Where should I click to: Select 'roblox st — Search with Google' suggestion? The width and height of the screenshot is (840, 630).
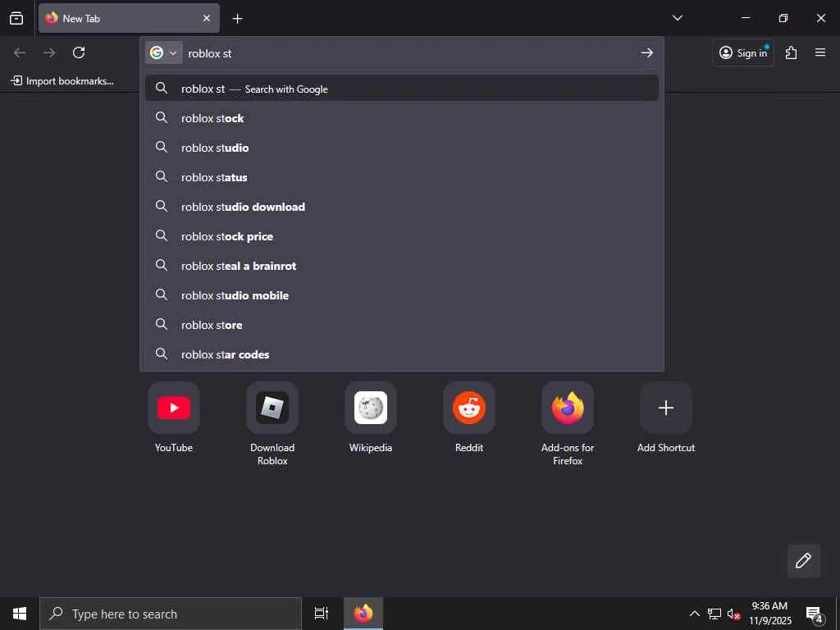[402, 89]
